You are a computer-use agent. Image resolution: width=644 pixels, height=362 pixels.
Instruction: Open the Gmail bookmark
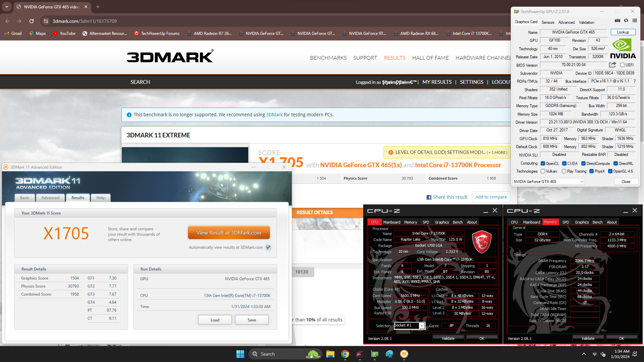[x=13, y=34]
